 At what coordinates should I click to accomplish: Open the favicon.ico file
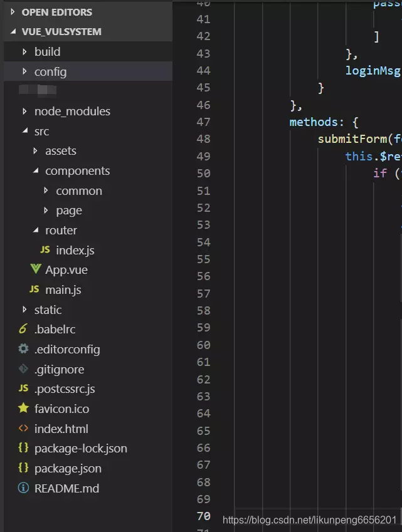(x=62, y=409)
